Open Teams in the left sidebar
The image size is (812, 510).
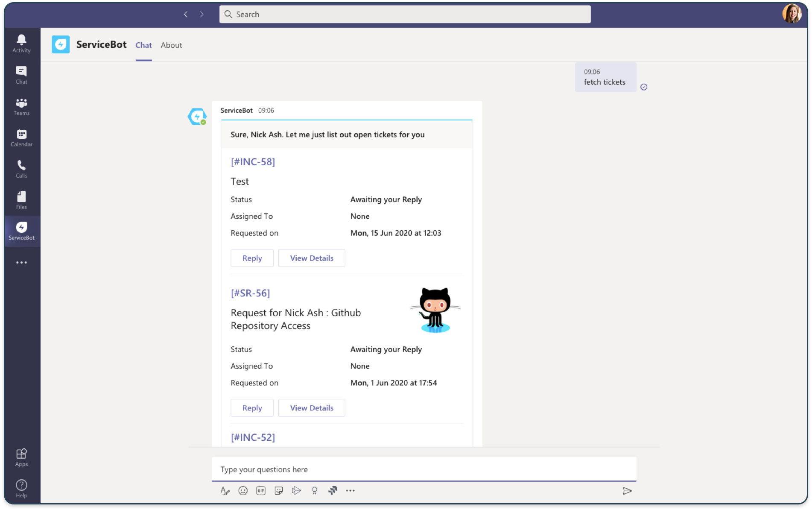coord(21,106)
